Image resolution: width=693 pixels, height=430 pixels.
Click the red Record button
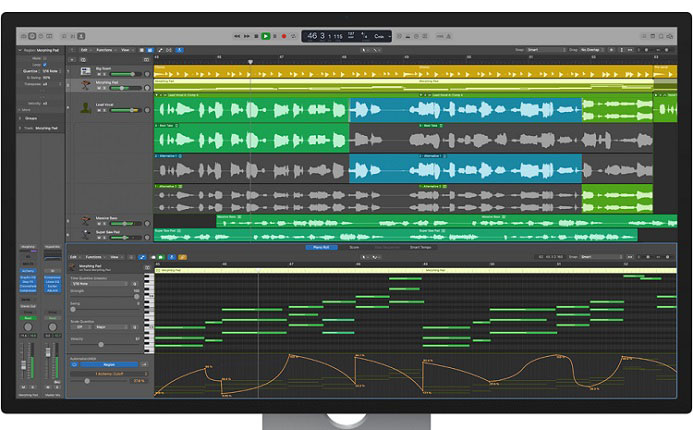coord(284,36)
